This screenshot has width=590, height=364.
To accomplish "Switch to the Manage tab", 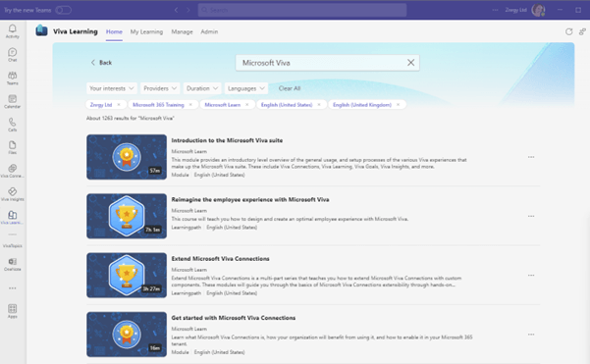I will (x=183, y=32).
